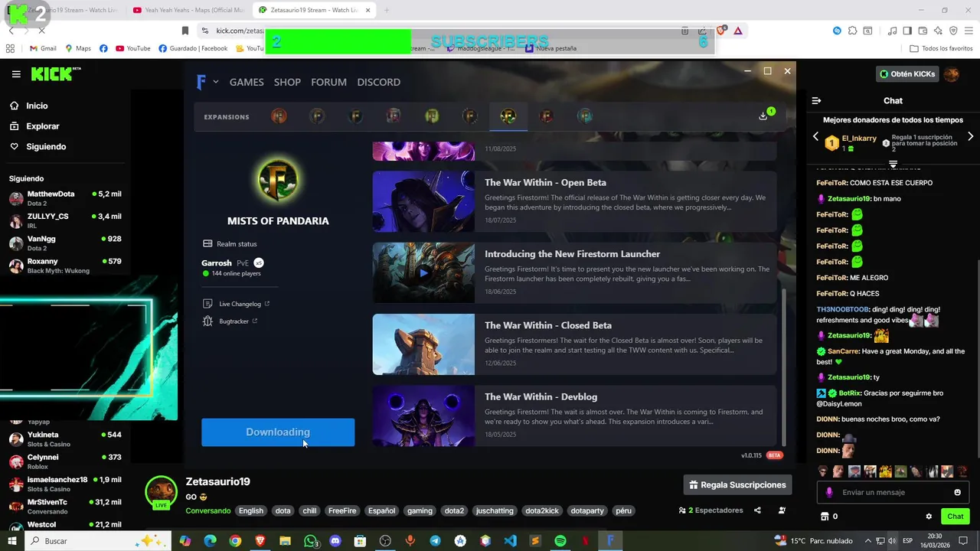Click the Obtén KICKs button

point(907,74)
